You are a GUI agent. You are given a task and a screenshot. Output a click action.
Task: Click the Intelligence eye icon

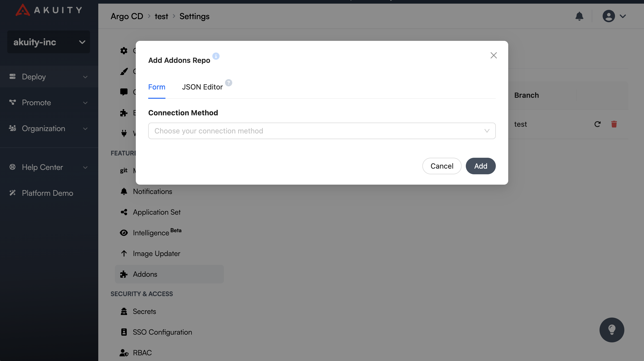124,233
